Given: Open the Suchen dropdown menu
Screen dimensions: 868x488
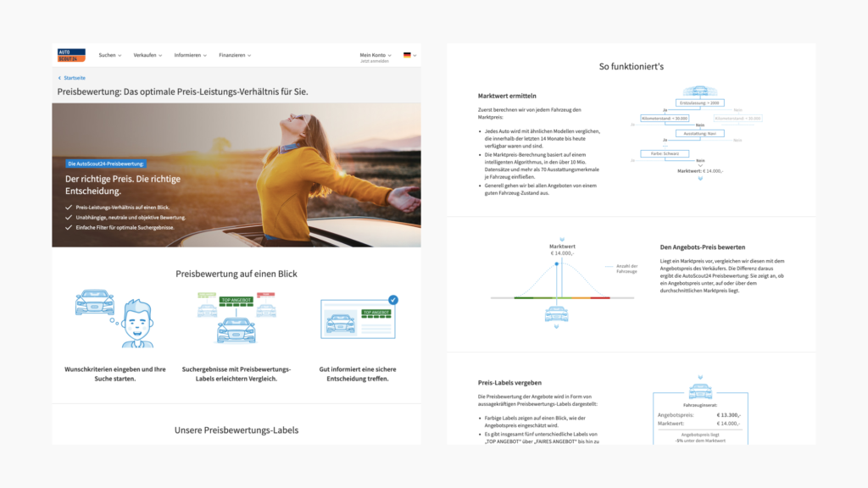Looking at the screenshot, I should click(109, 55).
